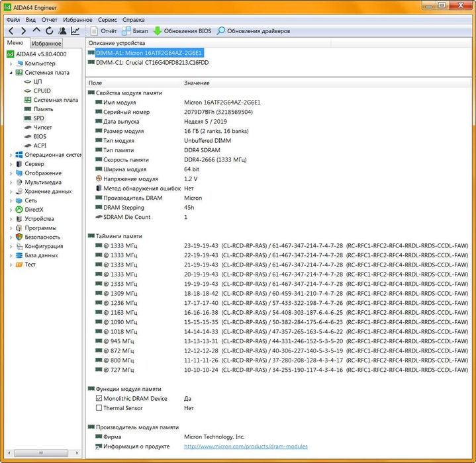
Task: Open the Сервис menu
Action: [x=107, y=20]
